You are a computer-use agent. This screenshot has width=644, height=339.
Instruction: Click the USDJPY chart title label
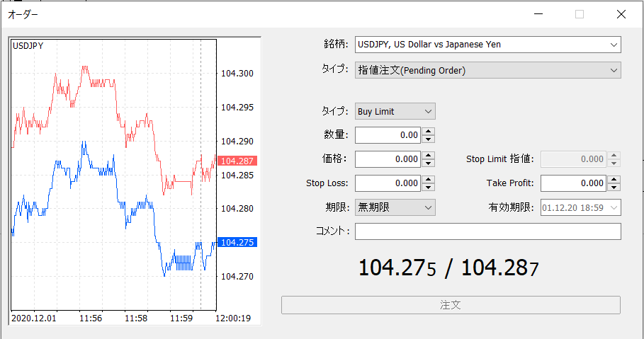[x=28, y=46]
